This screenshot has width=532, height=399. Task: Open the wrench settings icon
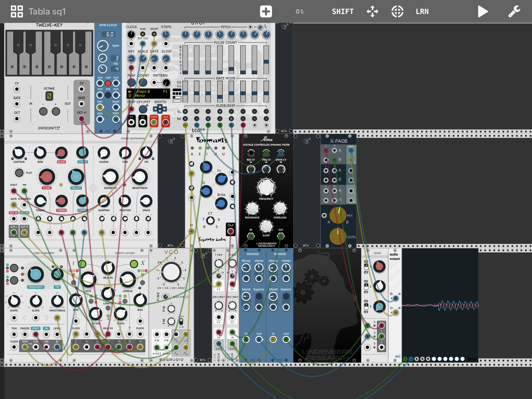click(514, 11)
